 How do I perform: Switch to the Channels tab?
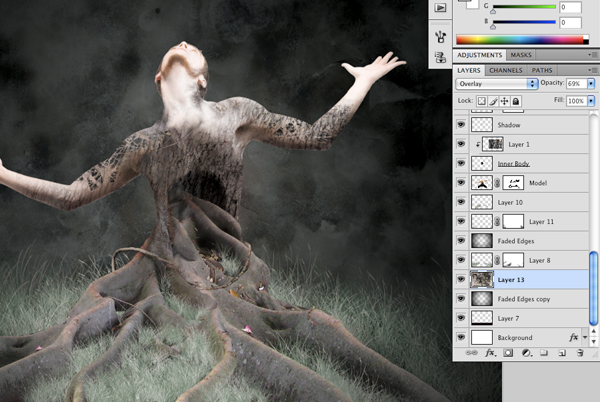pos(506,70)
